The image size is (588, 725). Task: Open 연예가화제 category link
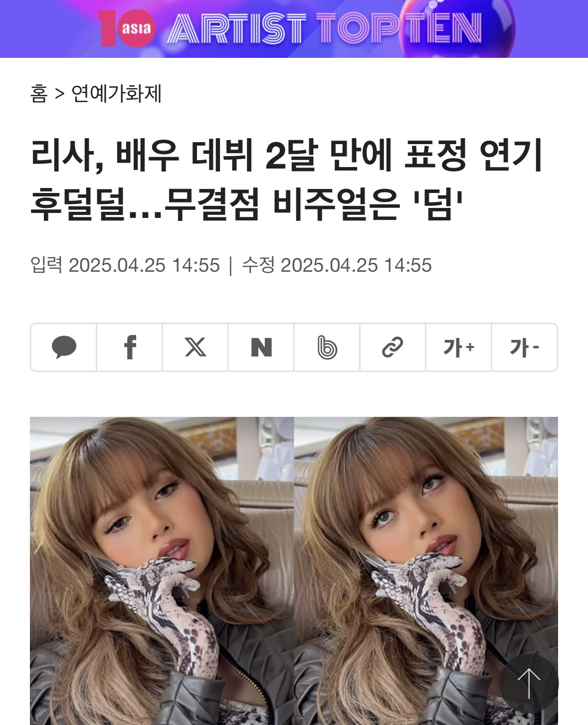[117, 94]
